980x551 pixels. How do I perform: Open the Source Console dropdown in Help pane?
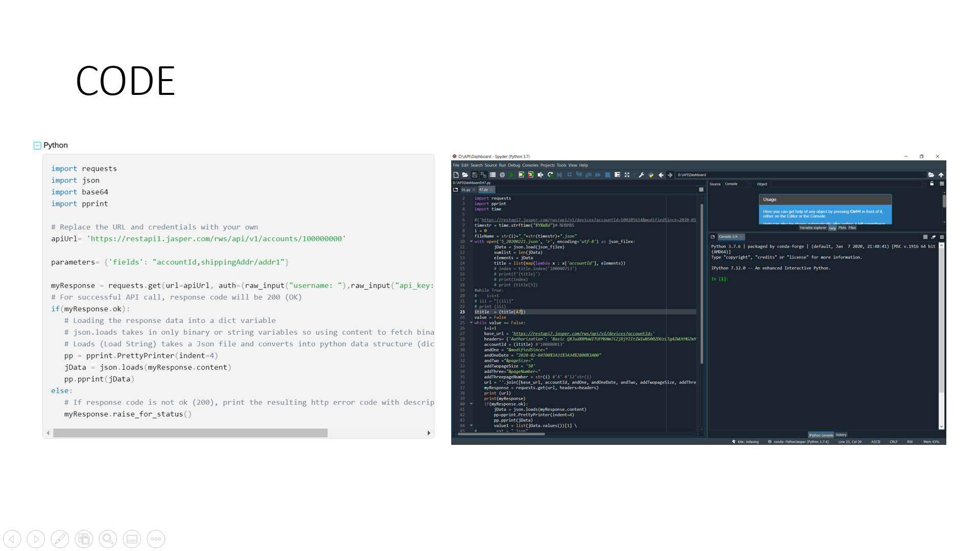click(x=737, y=184)
